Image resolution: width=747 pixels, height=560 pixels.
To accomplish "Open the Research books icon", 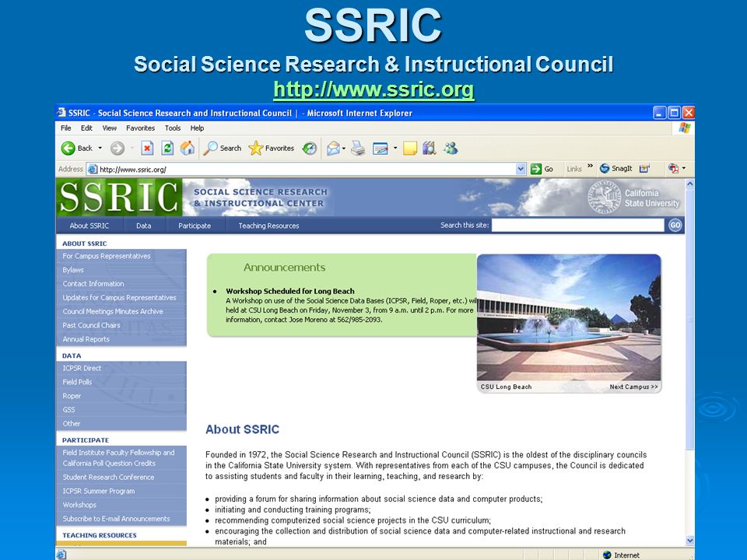I will (x=430, y=149).
